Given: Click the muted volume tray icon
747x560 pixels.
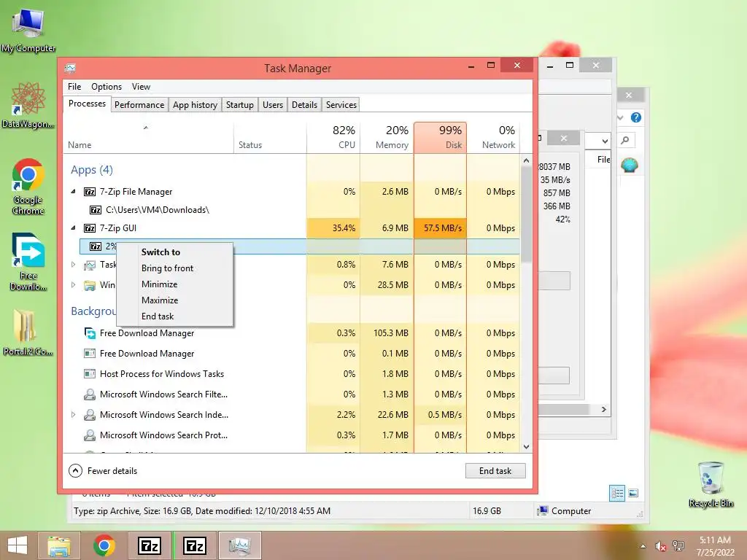Looking at the screenshot, I should (660, 546).
